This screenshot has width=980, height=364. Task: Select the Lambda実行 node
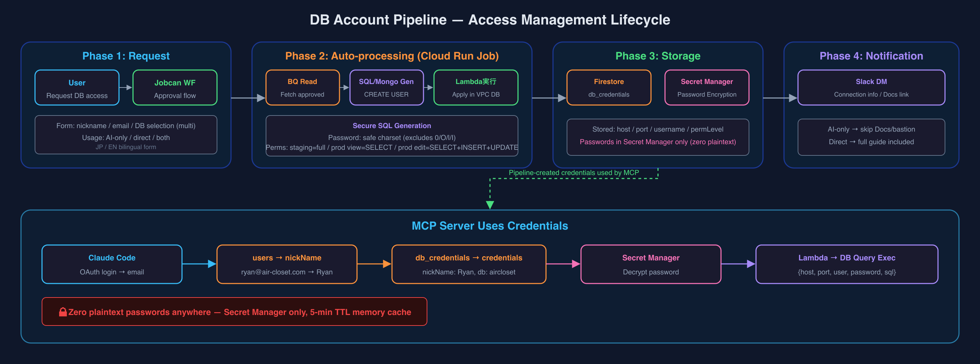[x=476, y=87]
